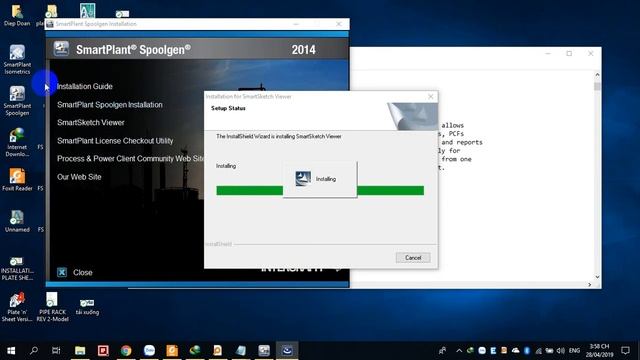The width and height of the screenshot is (640, 360).
Task: Open the Windows Start menu
Action: 11,351
